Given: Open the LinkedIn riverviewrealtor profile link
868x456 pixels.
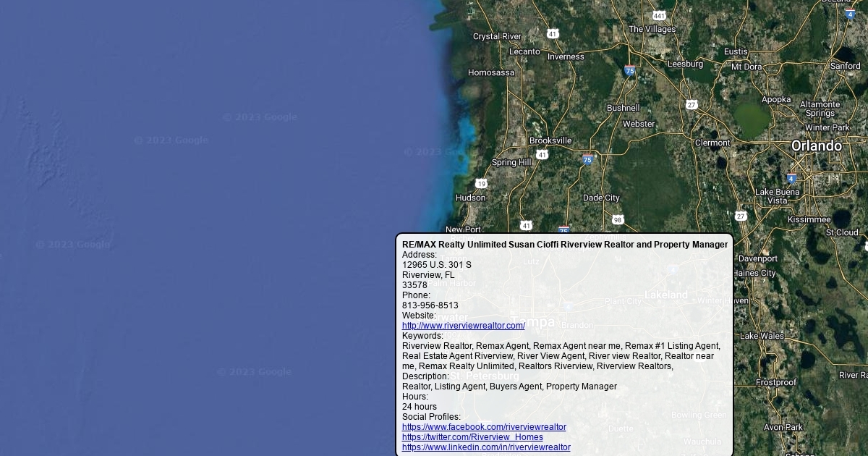Looking at the screenshot, I should pos(486,447).
